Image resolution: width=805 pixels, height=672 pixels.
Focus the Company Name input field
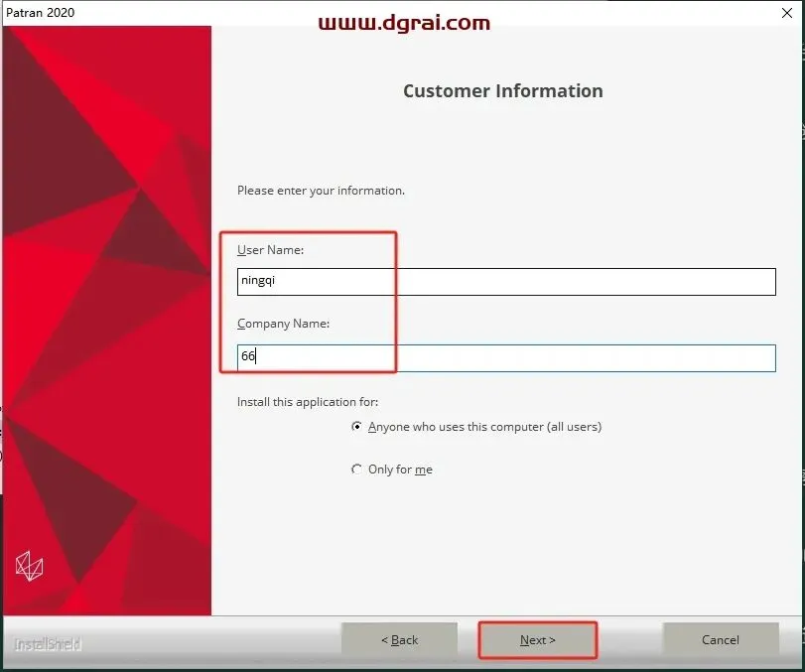click(506, 357)
